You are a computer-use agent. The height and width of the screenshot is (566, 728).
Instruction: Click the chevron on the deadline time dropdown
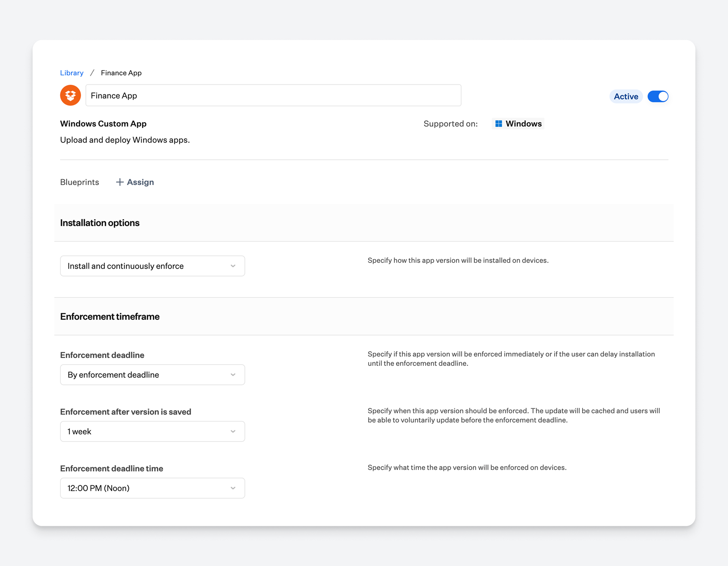click(233, 488)
